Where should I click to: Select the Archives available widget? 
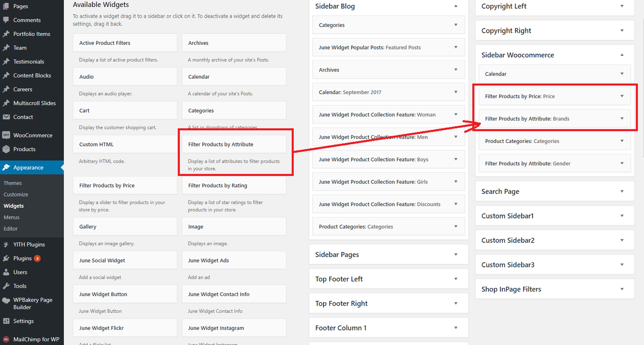coord(234,43)
